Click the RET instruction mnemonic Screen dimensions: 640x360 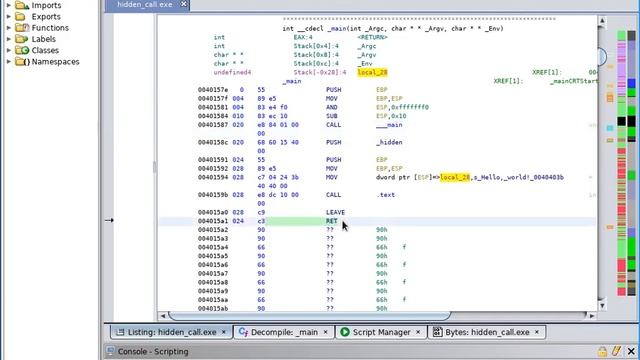click(x=331, y=221)
